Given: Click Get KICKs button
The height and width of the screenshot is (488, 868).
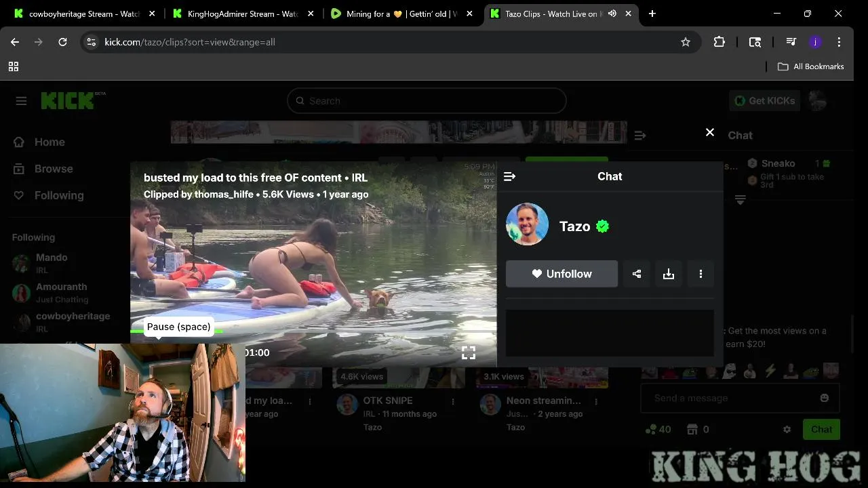Looking at the screenshot, I should click(765, 101).
